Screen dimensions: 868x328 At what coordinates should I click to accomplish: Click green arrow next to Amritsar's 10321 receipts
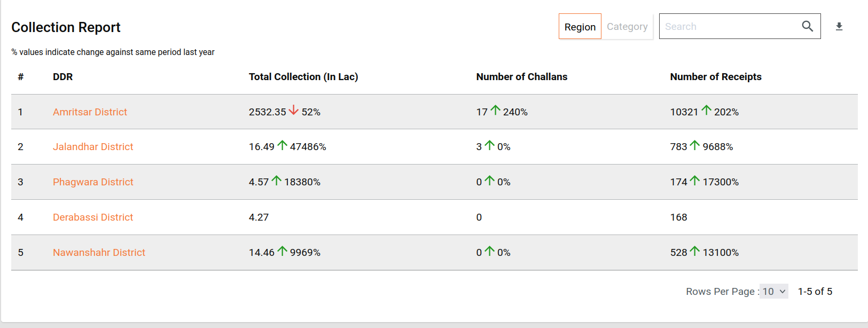(x=706, y=110)
